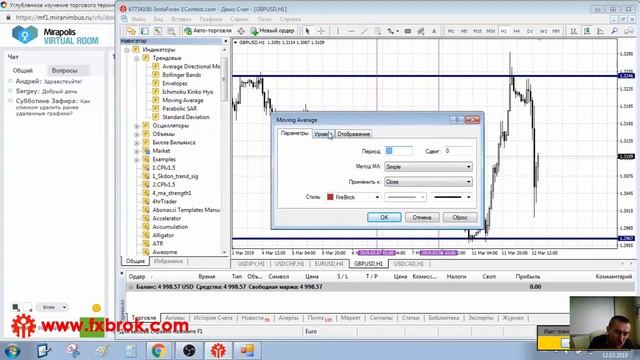Switch to the Отображение tab

[x=353, y=134]
